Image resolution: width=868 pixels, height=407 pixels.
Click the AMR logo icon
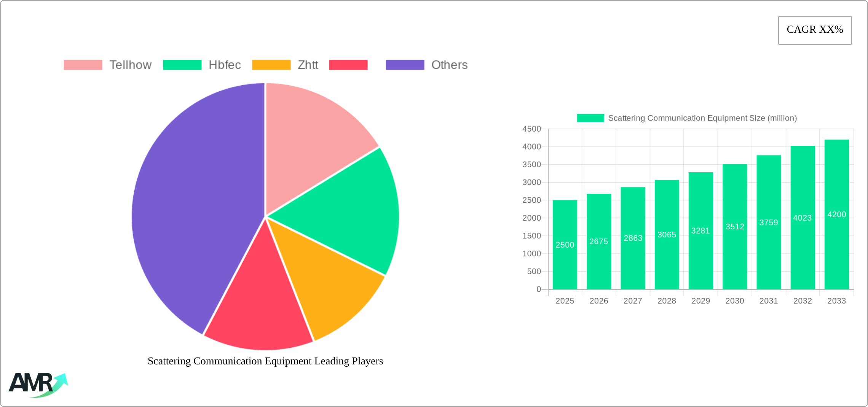pos(38,385)
